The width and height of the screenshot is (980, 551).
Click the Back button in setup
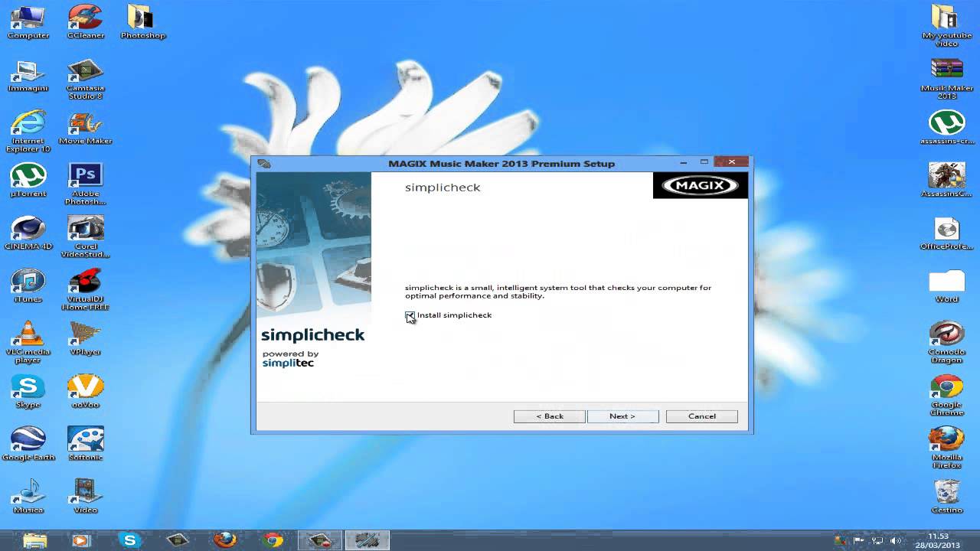(x=549, y=416)
